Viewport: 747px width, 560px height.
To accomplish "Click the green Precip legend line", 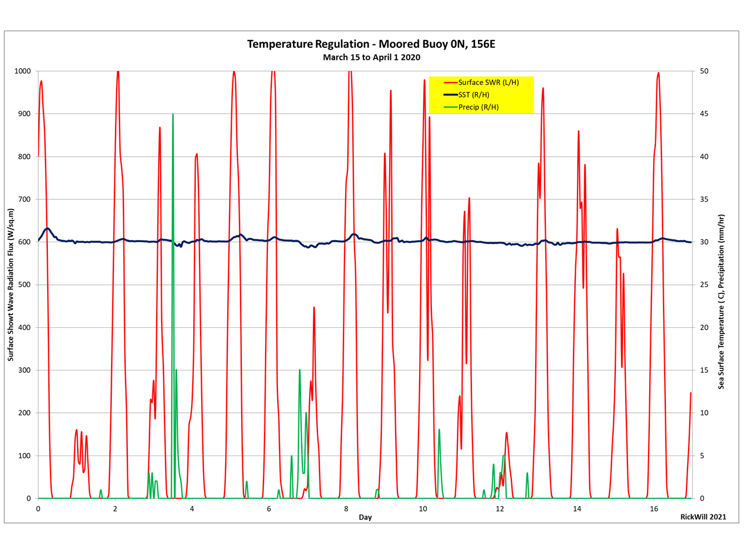I will click(450, 107).
